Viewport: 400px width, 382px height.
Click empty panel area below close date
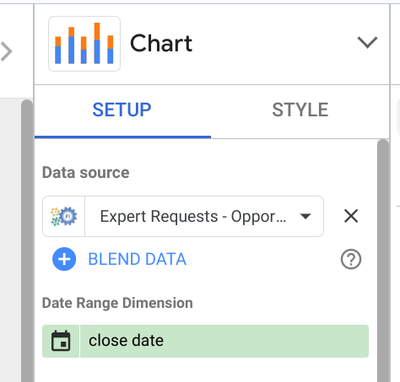tap(205, 370)
